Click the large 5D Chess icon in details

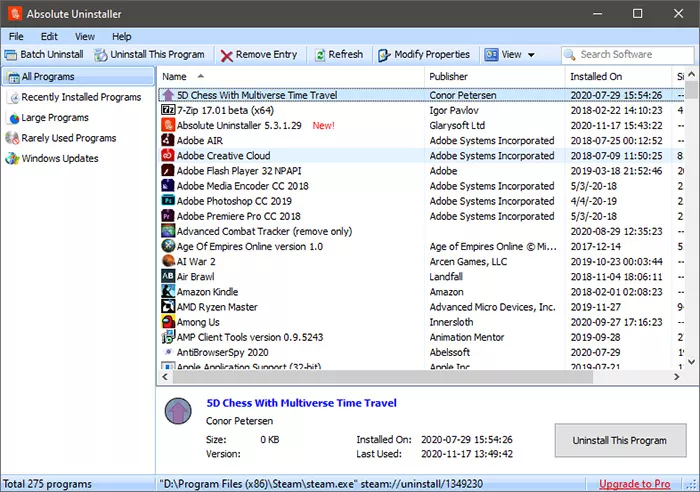coord(178,411)
